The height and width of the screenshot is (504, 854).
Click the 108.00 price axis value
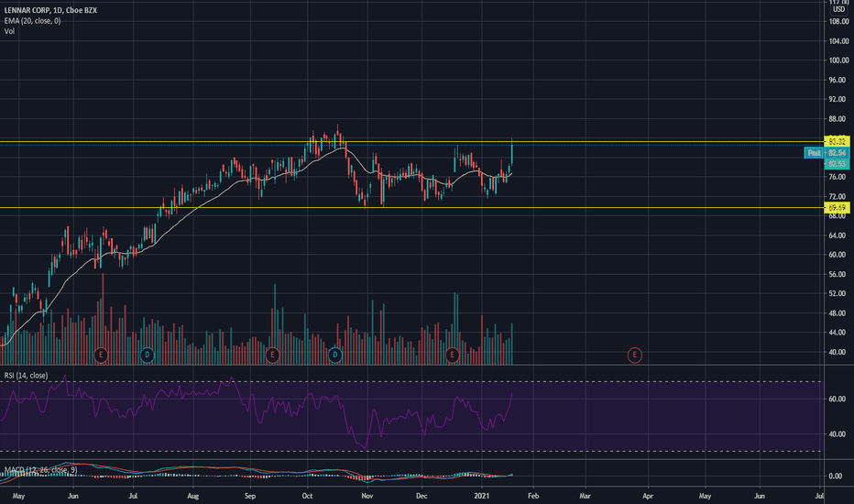click(x=838, y=21)
